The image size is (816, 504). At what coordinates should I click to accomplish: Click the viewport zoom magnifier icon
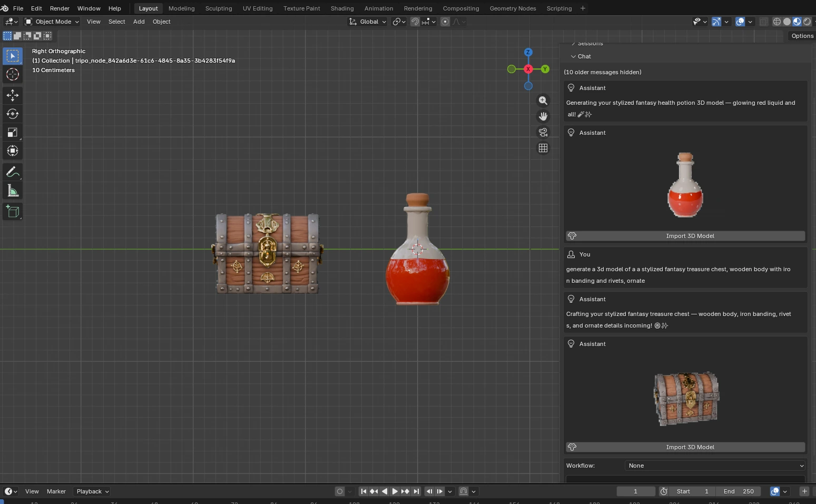pyautogui.click(x=543, y=101)
